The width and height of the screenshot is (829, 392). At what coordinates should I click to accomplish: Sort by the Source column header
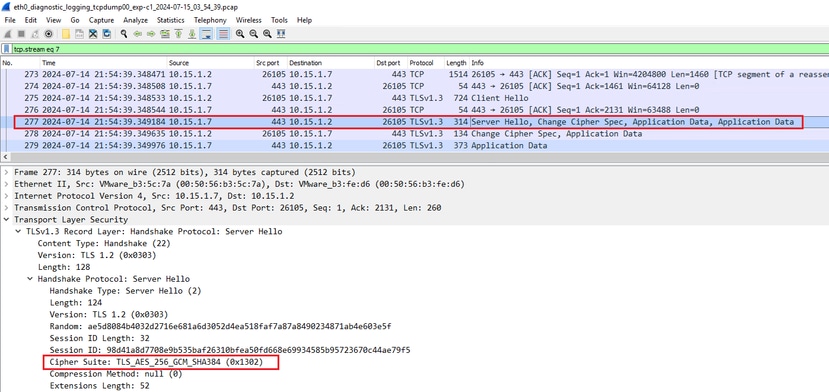(211, 63)
